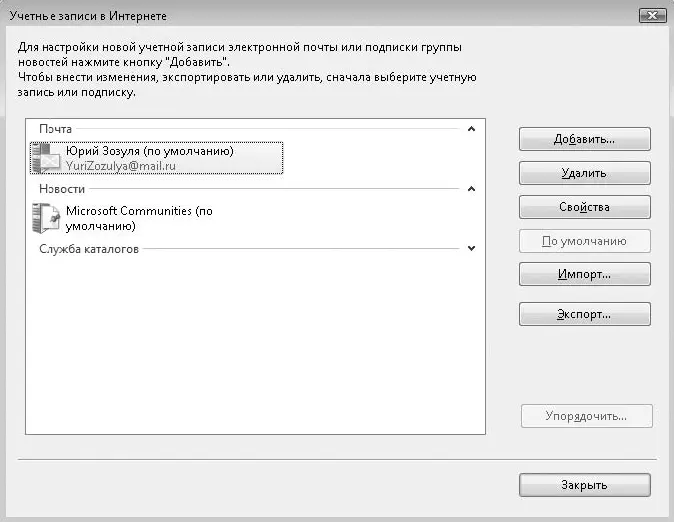Select the Юрий Зозуля mail account
674x522 pixels.
pos(156,158)
